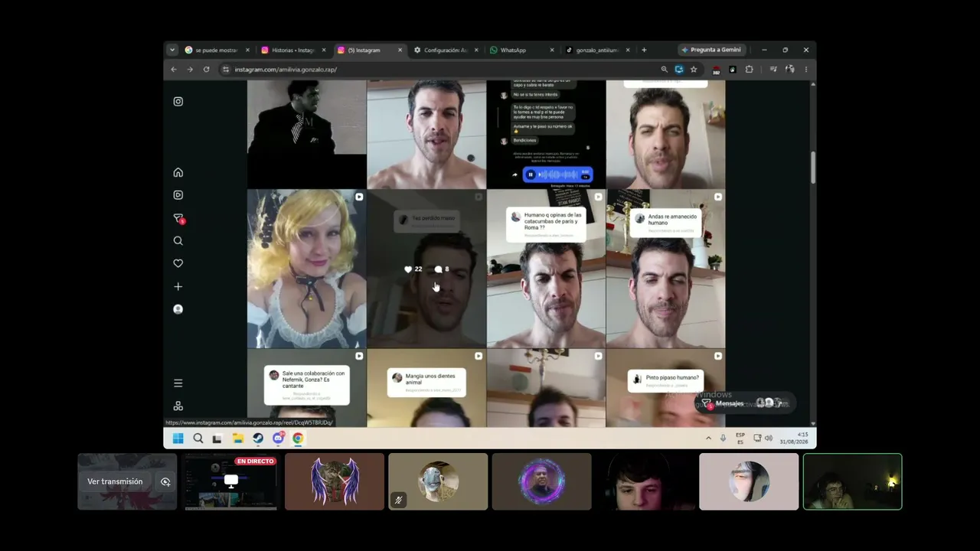View site information icon beside the URL
This screenshot has height=551, width=980.
point(225,70)
